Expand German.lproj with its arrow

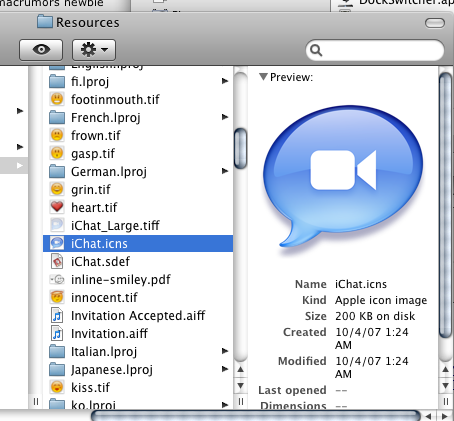coord(225,171)
